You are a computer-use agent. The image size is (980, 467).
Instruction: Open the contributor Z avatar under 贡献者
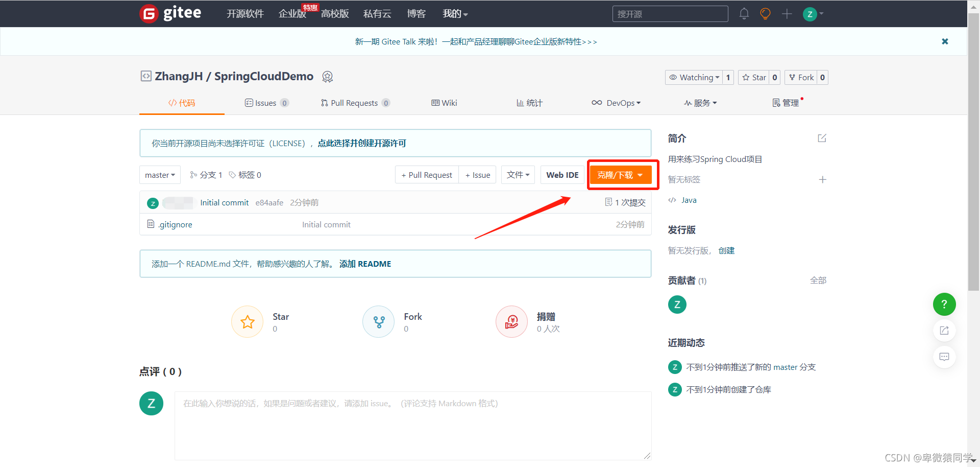(x=677, y=305)
